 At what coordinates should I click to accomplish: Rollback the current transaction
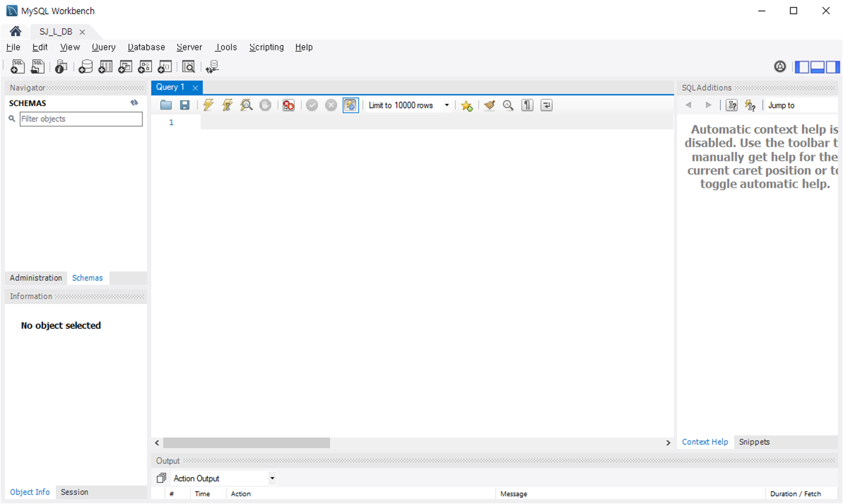point(331,105)
